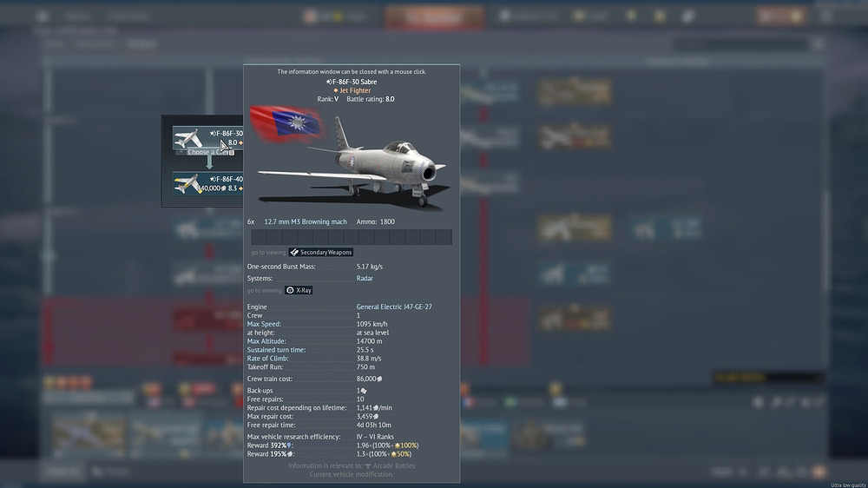Select the F-86F-40 card in tech tree
This screenshot has width=868, height=488.
point(207,183)
